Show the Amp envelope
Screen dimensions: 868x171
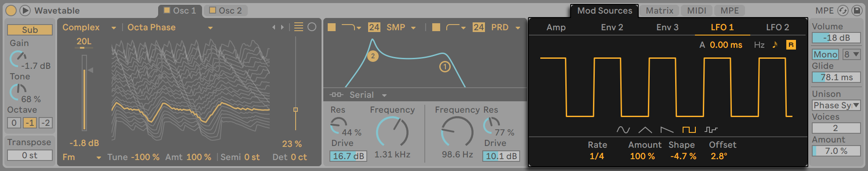pos(556,27)
